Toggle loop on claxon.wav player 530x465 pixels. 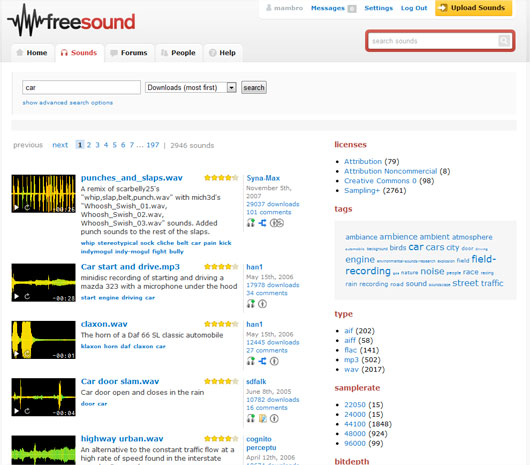(x=27, y=354)
